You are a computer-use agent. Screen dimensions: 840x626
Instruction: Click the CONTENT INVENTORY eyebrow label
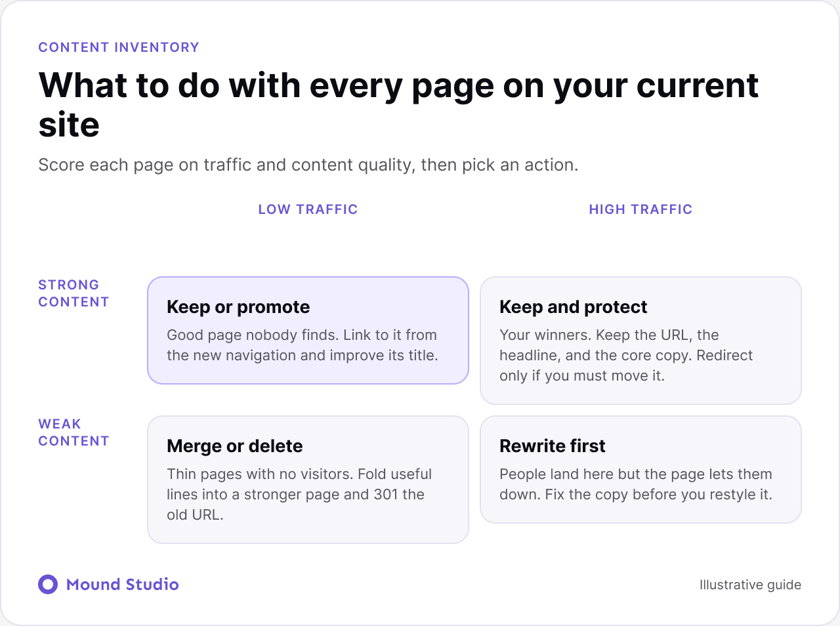tap(119, 47)
